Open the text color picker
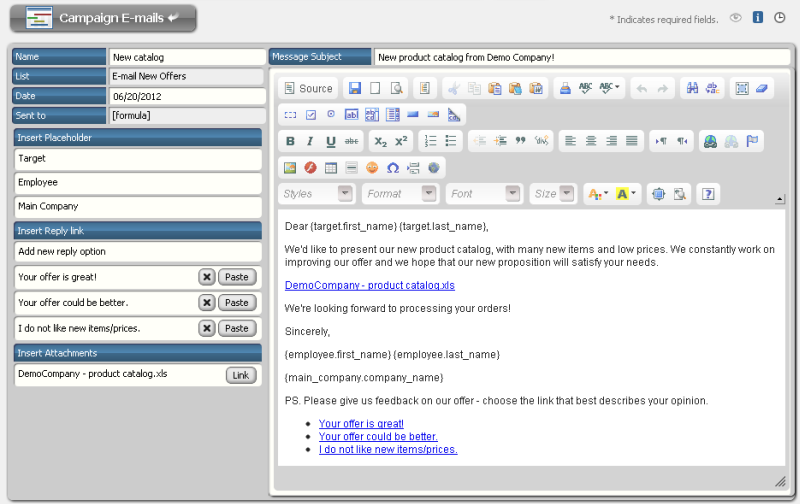Viewport: 800px width, 504px height. [597, 194]
